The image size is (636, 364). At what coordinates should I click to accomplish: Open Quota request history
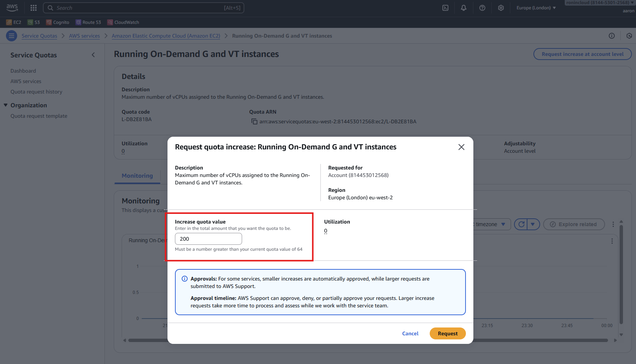[36, 92]
